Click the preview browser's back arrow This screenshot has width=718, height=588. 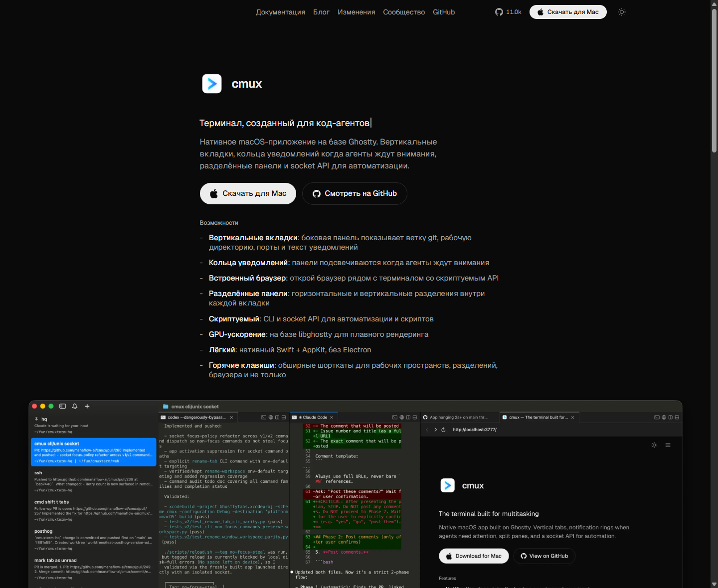pos(427,430)
